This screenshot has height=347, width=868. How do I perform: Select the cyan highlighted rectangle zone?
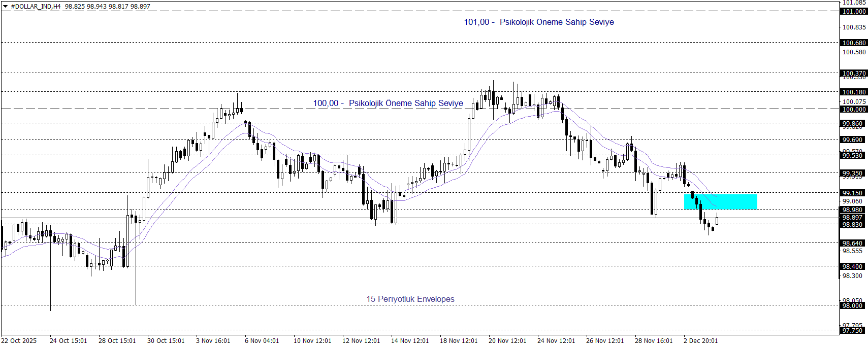tap(720, 201)
